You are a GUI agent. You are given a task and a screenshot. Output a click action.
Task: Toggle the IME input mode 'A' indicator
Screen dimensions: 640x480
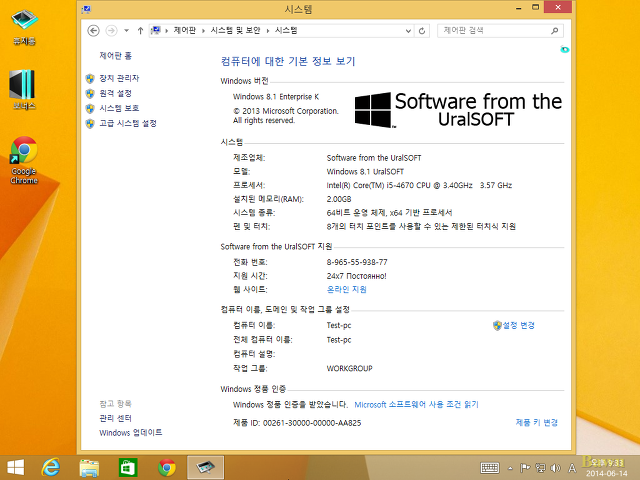tap(572, 468)
